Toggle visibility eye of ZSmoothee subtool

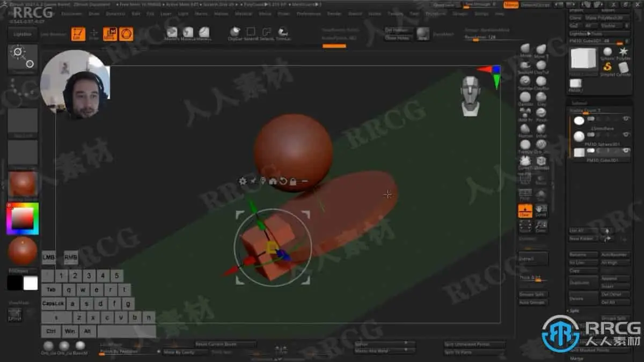626,119
